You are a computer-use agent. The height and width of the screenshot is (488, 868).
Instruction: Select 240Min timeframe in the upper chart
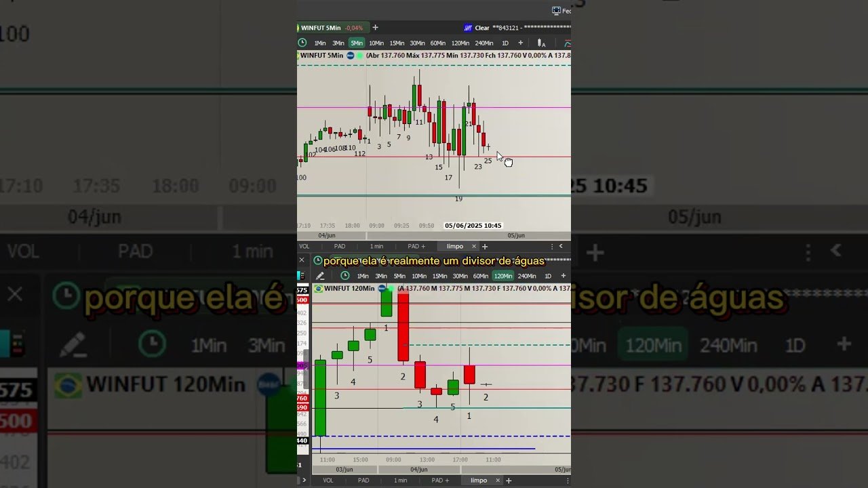coord(484,43)
